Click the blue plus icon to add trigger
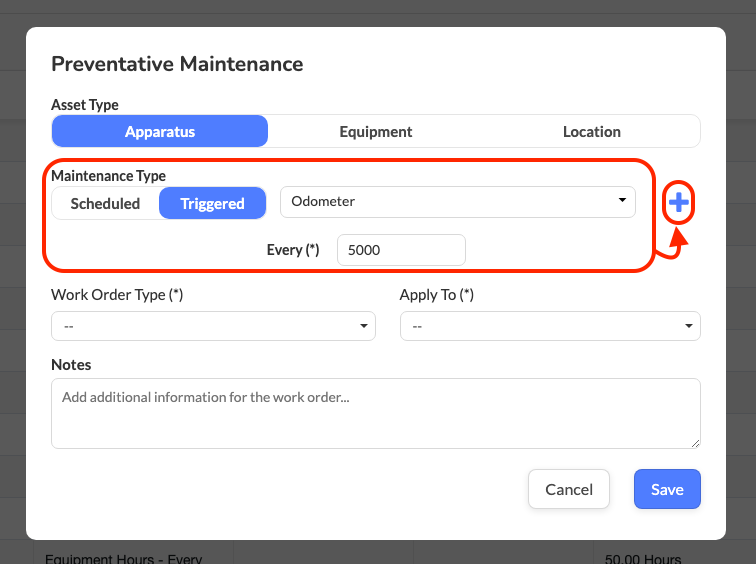756x564 pixels. tap(679, 204)
